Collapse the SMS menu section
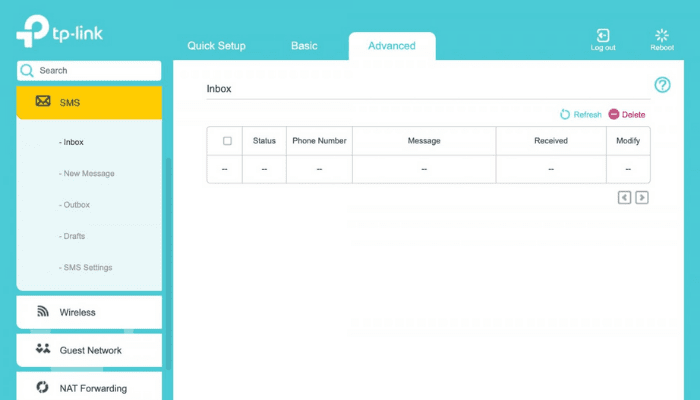This screenshot has width=700, height=400. point(89,102)
